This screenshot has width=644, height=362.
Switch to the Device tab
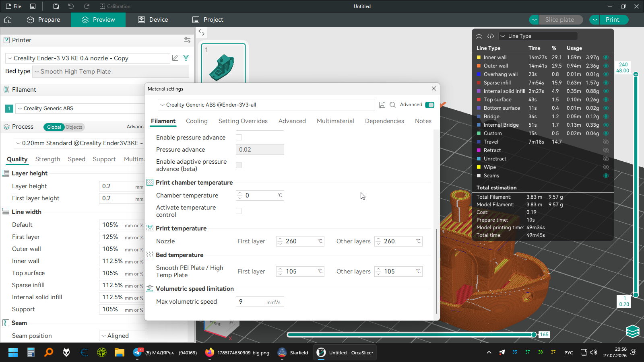(153, 20)
